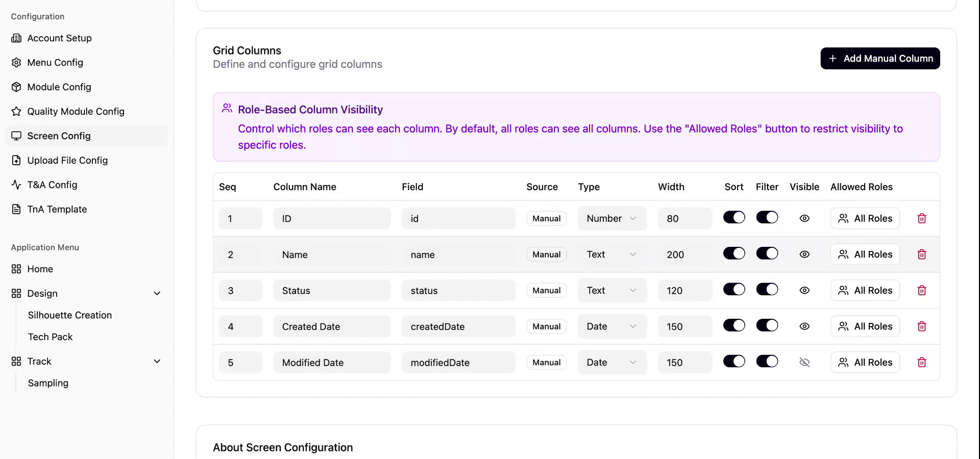
Task: Show the hidden Modified Date column
Action: coord(804,362)
